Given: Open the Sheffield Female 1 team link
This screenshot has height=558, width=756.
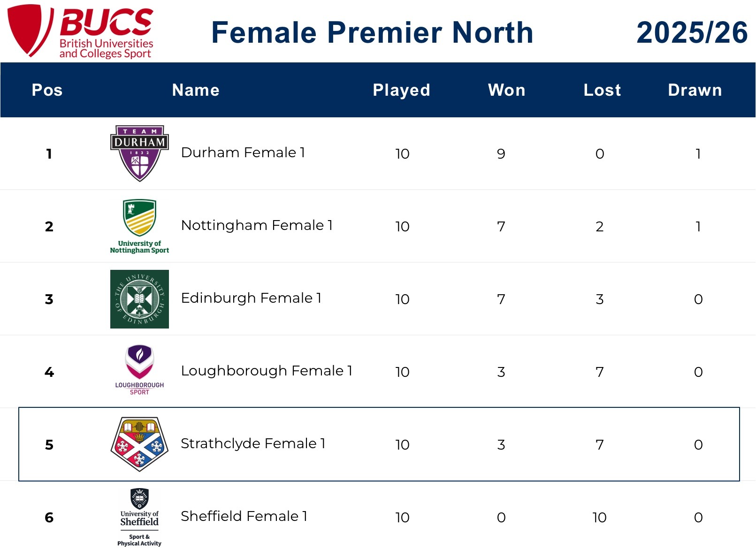Looking at the screenshot, I should [244, 516].
